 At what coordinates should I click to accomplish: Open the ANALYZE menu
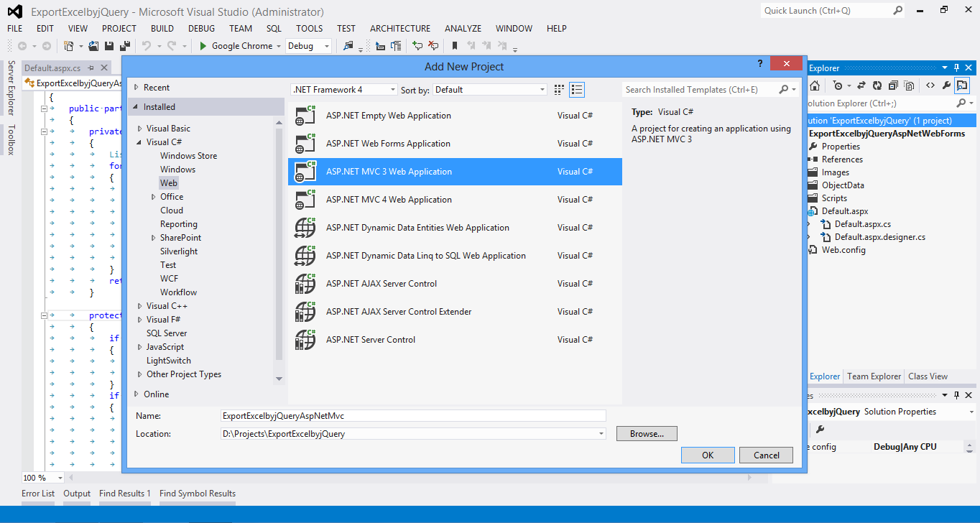(463, 29)
